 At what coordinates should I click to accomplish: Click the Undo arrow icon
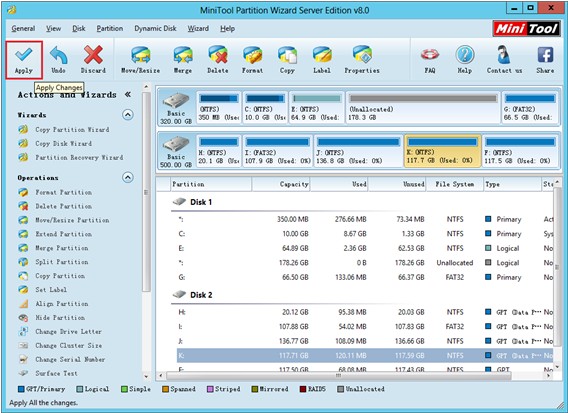[x=58, y=55]
